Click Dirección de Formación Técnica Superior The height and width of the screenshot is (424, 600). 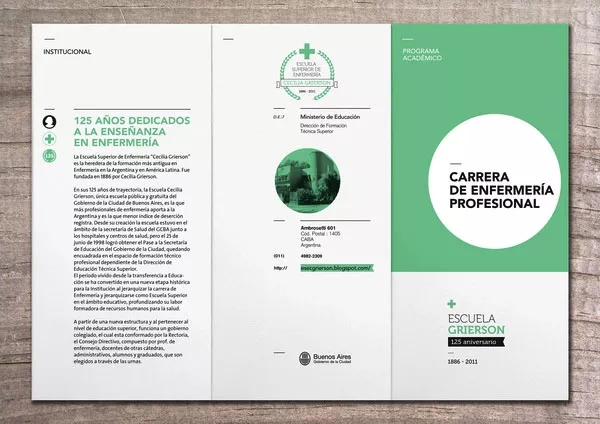coord(323,128)
